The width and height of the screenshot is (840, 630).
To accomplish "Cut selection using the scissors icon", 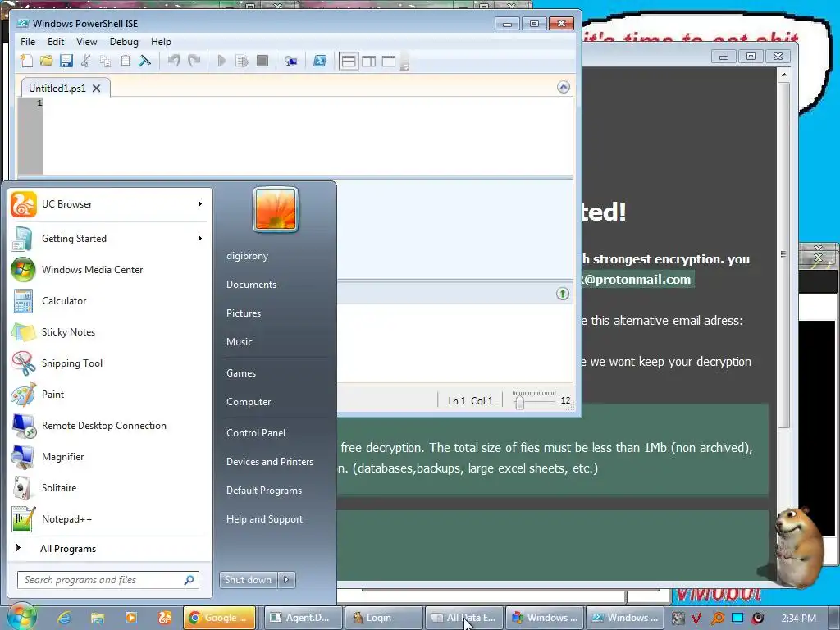I will tap(85, 61).
